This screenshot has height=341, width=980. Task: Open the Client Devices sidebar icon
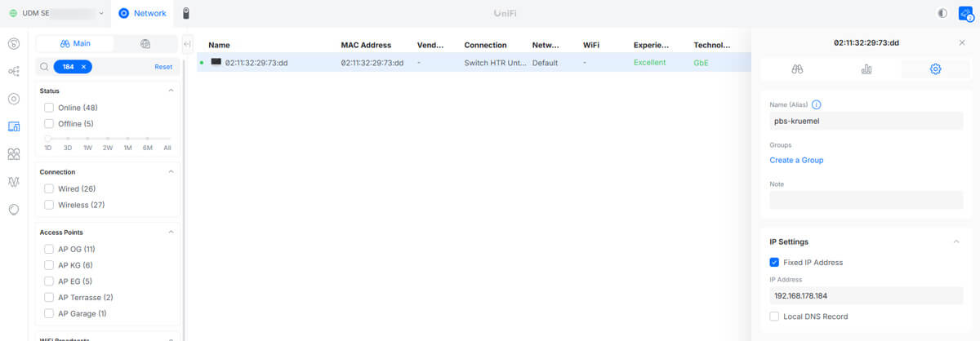point(14,126)
